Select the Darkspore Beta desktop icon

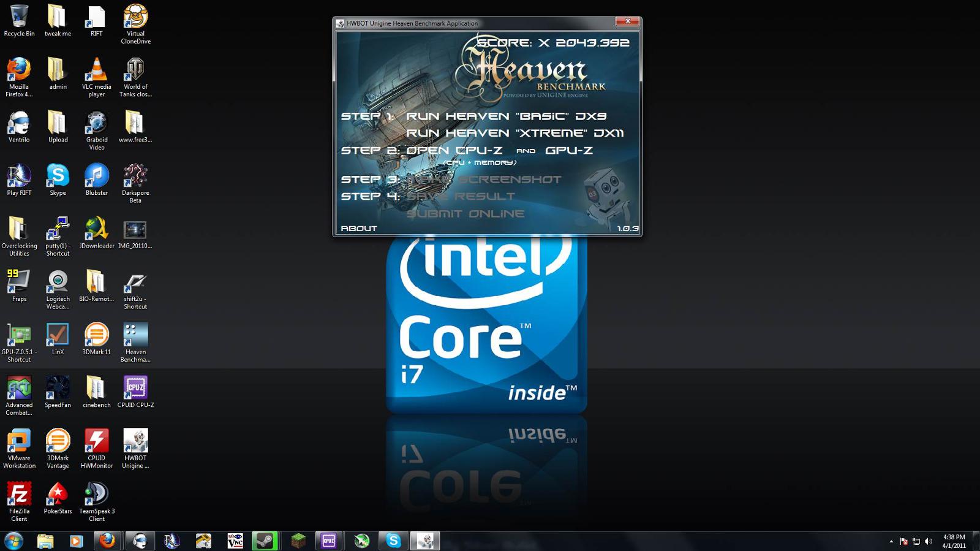135,183
